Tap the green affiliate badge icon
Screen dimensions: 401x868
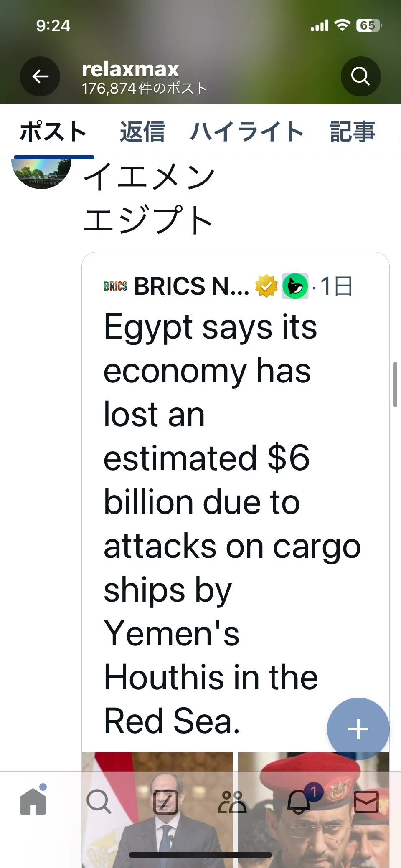pyautogui.click(x=295, y=286)
